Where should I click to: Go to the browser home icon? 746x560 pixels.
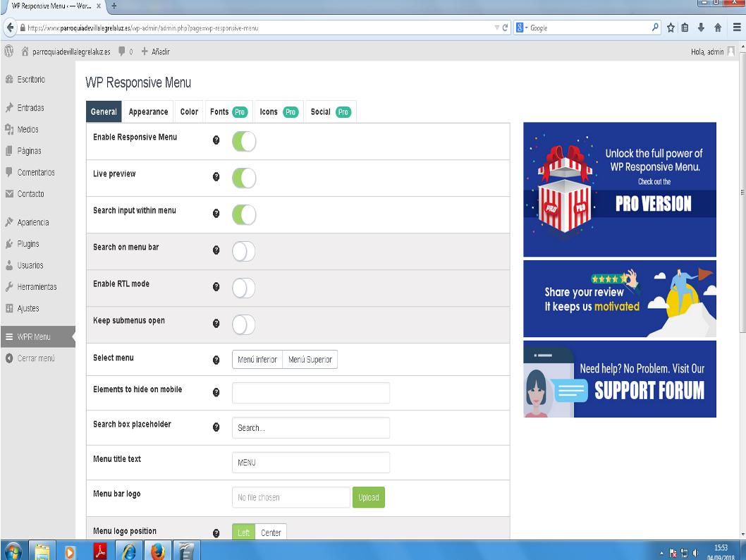(718, 28)
